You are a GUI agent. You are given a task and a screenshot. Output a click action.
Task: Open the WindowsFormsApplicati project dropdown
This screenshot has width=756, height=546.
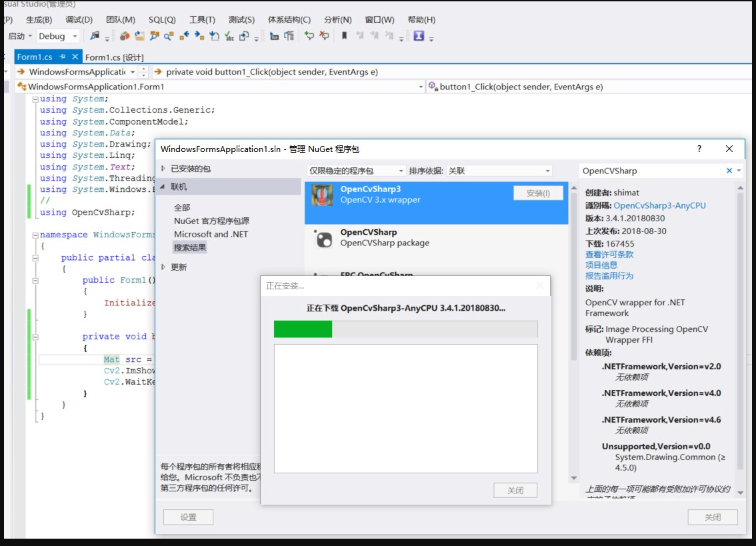(x=133, y=72)
